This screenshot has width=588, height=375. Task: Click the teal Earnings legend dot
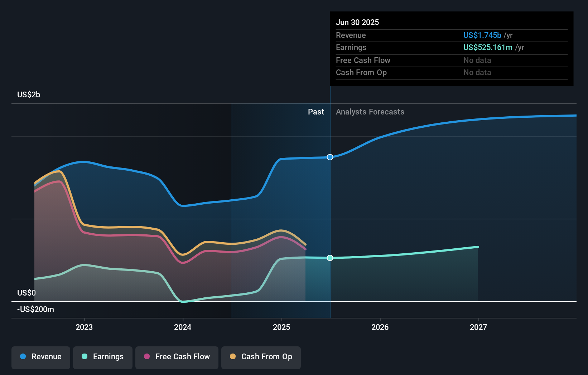(85, 356)
